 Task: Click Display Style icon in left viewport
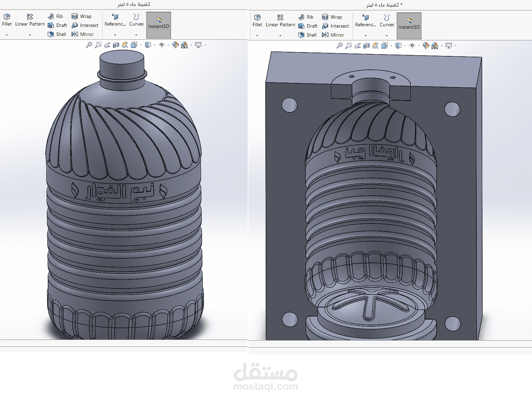[148, 45]
